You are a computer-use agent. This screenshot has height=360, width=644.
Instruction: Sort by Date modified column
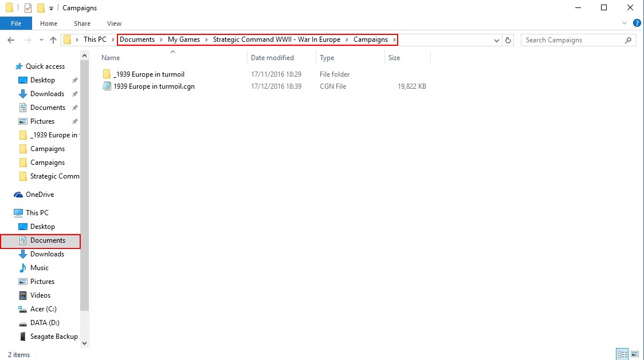[x=272, y=58]
